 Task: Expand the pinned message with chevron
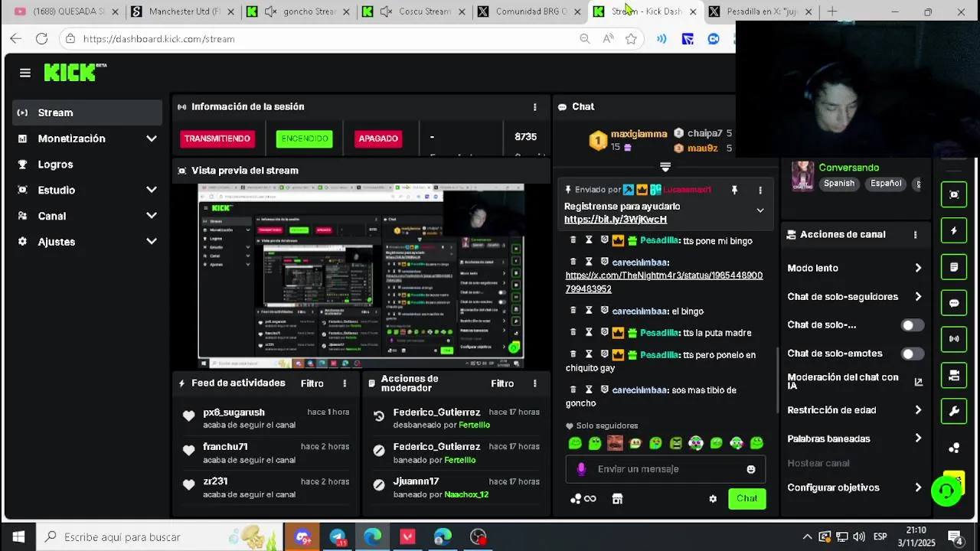click(760, 210)
